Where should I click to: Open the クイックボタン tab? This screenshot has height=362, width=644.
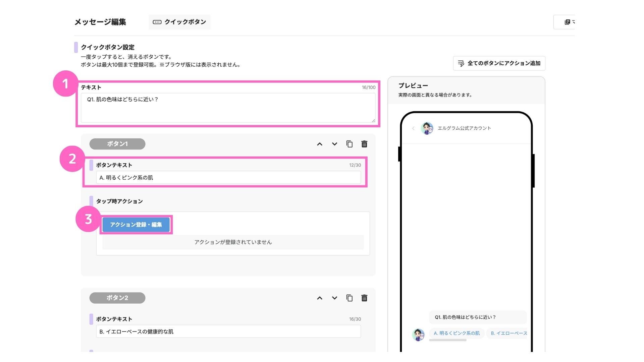coord(179,22)
